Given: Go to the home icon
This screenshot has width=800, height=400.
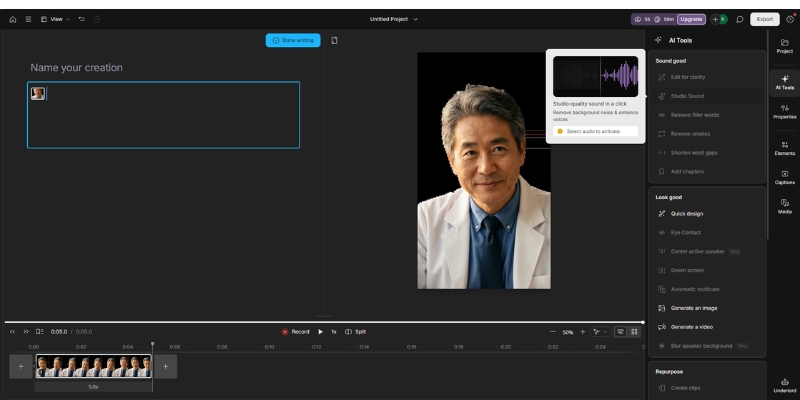Looking at the screenshot, I should 13,19.
